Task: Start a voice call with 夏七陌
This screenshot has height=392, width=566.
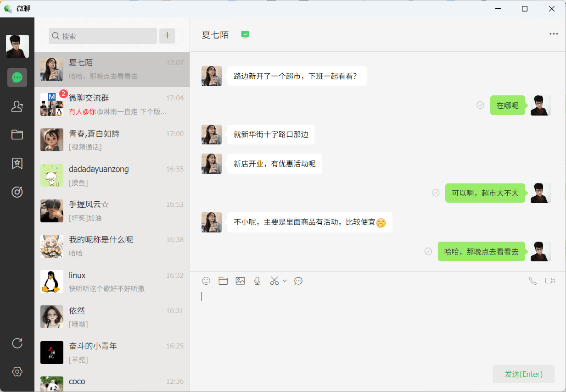Action: pyautogui.click(x=532, y=281)
